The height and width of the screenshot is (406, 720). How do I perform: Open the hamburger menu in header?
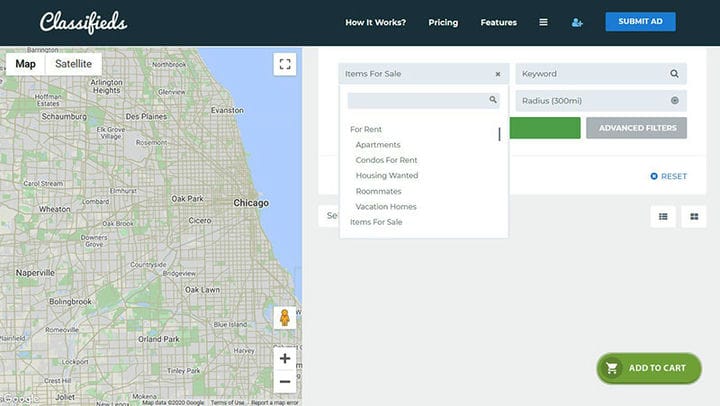(543, 22)
